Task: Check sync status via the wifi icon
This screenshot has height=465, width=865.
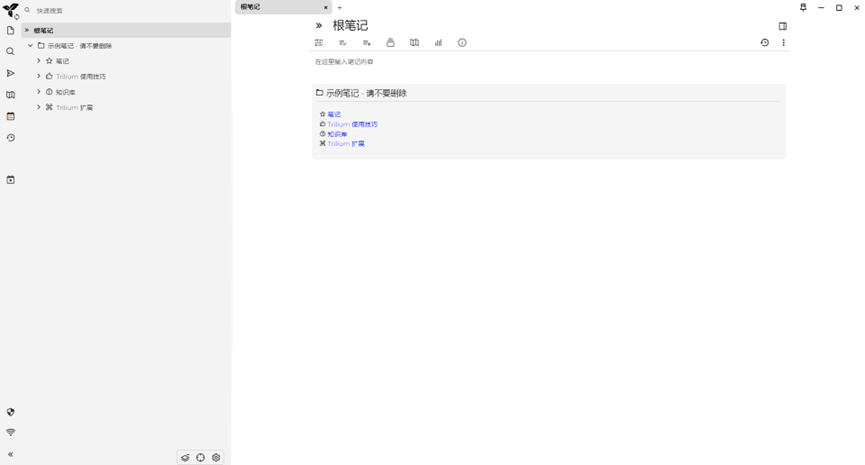Action: point(11,433)
